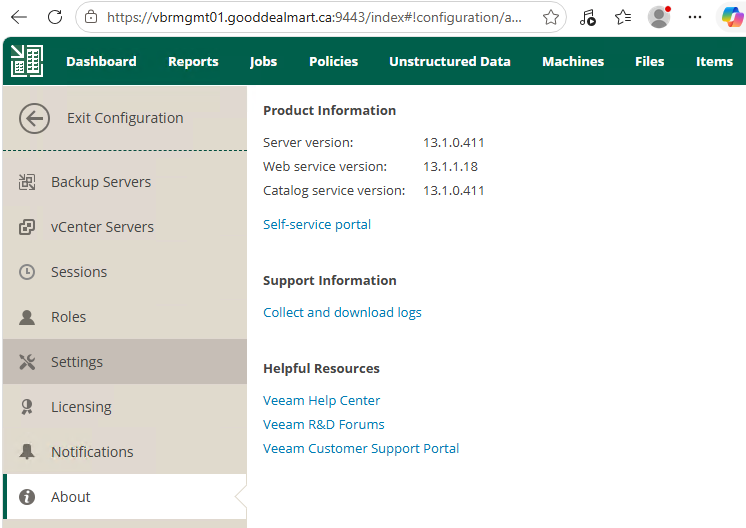Screen dimensions: 746x528
Task: Reload the page with refresh icon
Action: [55, 18]
